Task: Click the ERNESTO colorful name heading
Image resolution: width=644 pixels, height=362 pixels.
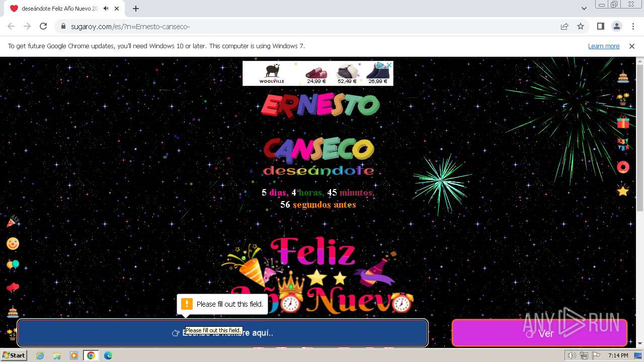Action: (x=320, y=106)
